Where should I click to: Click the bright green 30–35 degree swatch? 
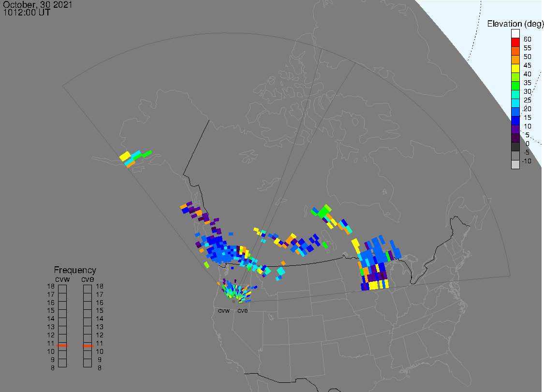[515, 86]
